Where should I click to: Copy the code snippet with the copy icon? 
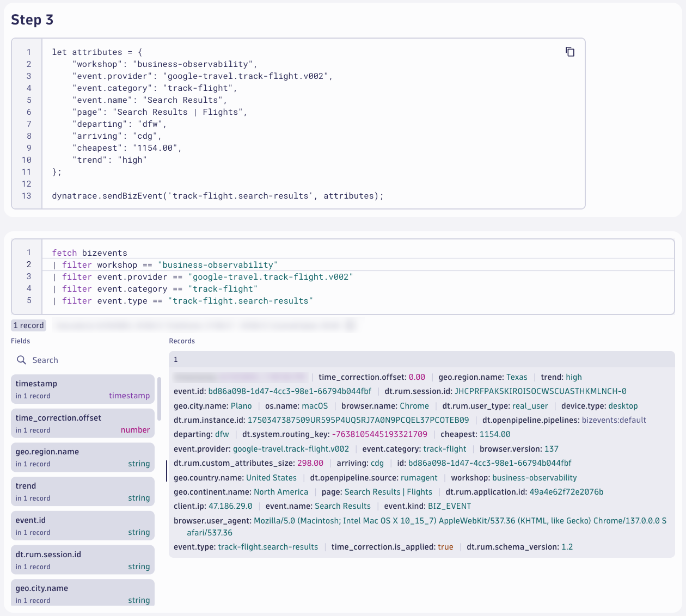tap(570, 52)
